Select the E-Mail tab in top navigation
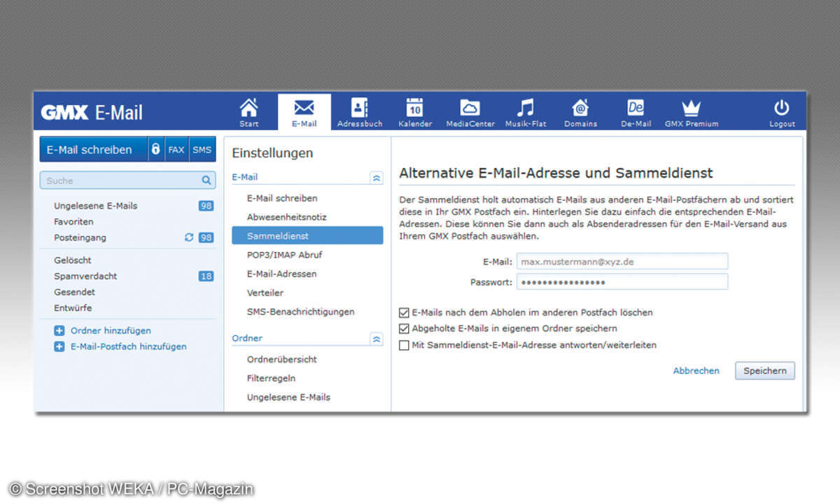 [x=304, y=112]
